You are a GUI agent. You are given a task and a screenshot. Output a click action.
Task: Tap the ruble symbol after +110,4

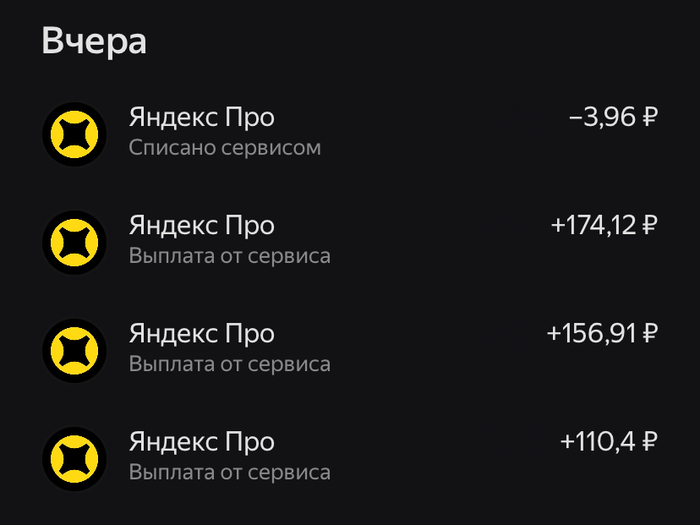point(649,442)
